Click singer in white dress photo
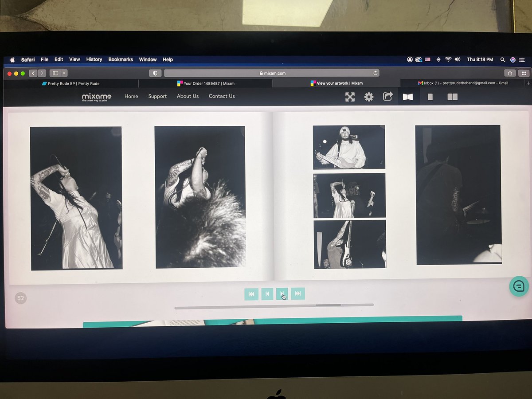The width and height of the screenshot is (532, 399). (76, 198)
